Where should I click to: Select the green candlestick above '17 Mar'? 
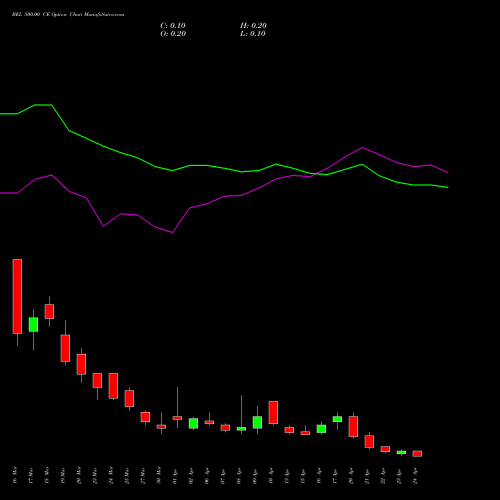click(33, 324)
